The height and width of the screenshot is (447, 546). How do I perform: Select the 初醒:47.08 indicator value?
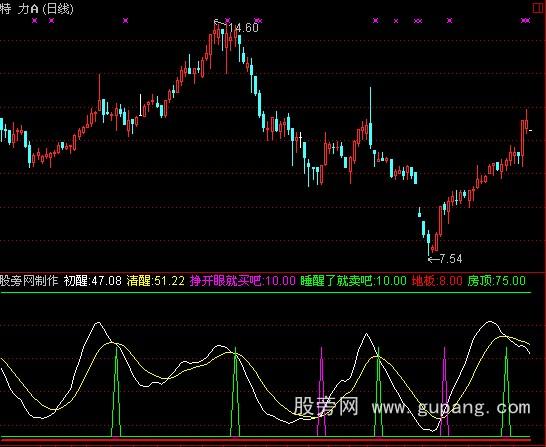[93, 280]
